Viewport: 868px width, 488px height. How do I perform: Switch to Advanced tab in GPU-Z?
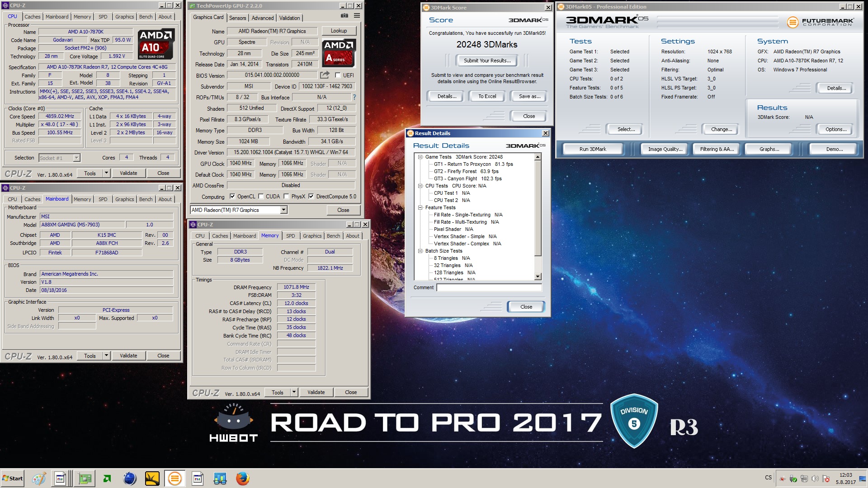coord(263,18)
